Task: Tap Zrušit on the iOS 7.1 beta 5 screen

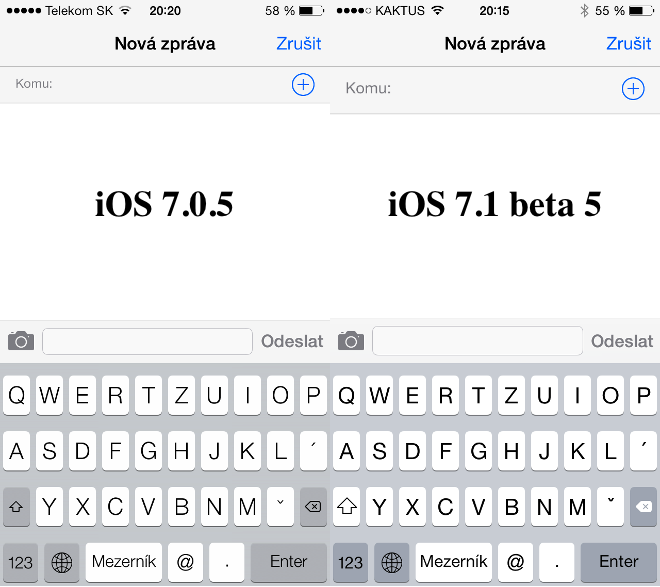Action: point(628,44)
